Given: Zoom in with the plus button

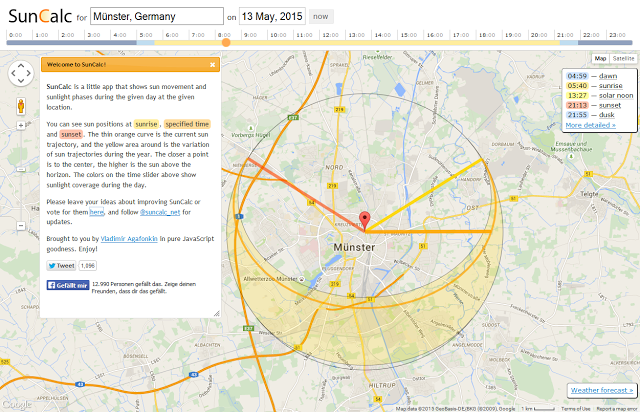Looking at the screenshot, I should pyautogui.click(x=21, y=126).
